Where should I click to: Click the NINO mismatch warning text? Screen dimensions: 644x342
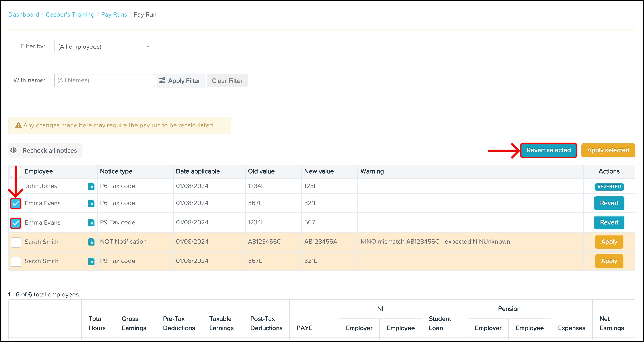click(x=435, y=241)
